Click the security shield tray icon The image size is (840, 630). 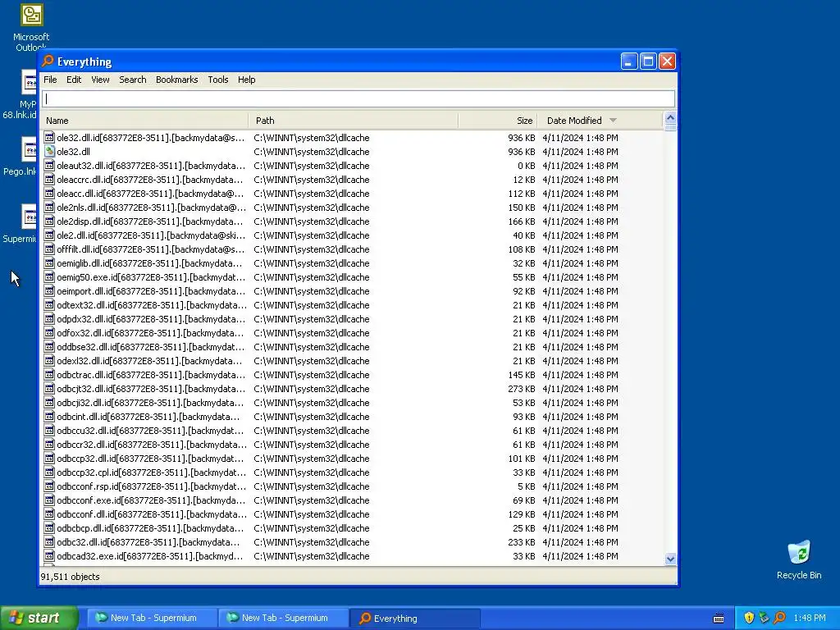(749, 618)
